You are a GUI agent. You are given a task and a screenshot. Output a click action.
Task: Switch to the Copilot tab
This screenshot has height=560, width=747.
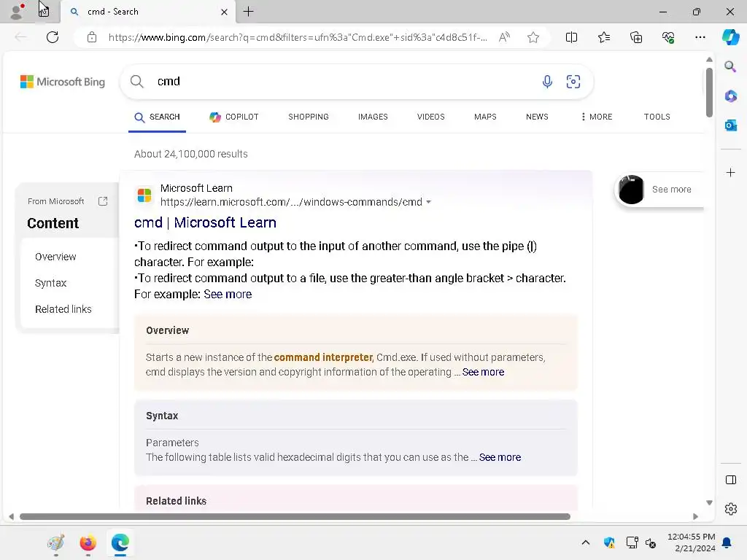[x=234, y=117]
